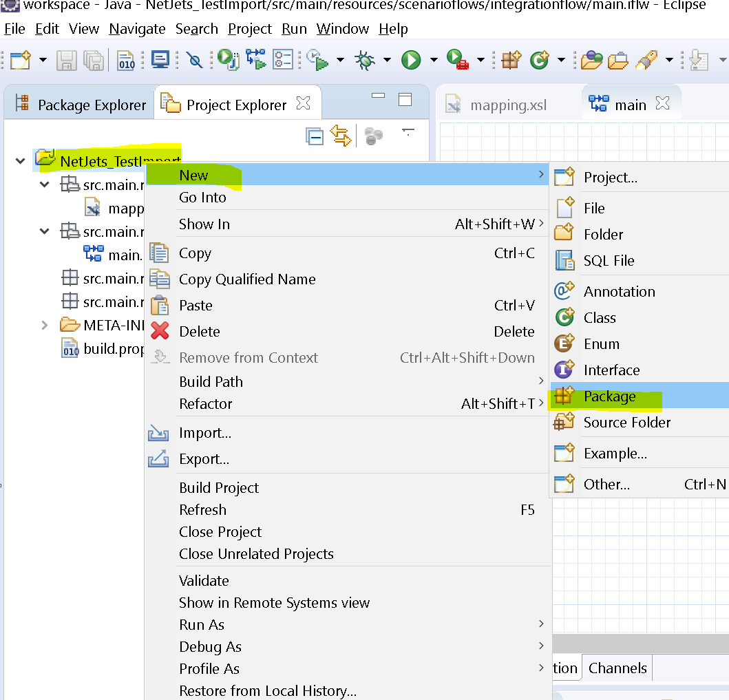Open the Project menu
This screenshot has height=700, width=729.
coord(250,29)
